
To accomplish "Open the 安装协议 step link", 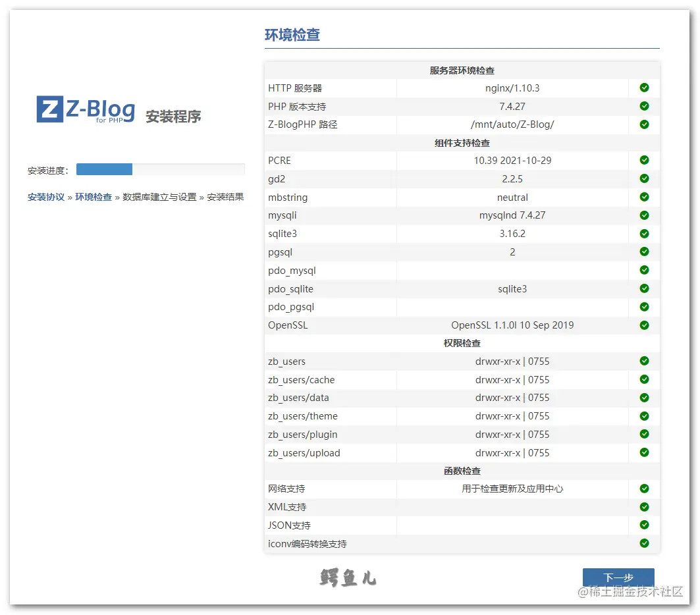I will [x=45, y=197].
